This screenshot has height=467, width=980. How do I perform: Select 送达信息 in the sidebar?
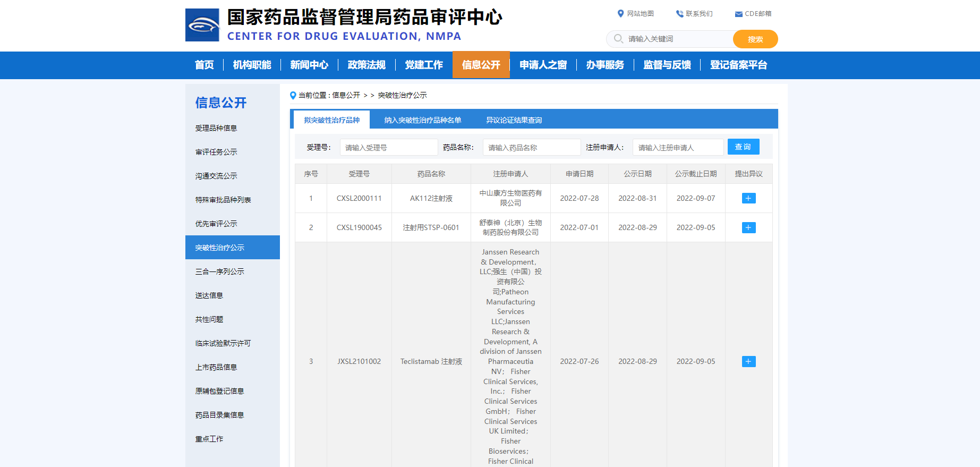coord(233,295)
